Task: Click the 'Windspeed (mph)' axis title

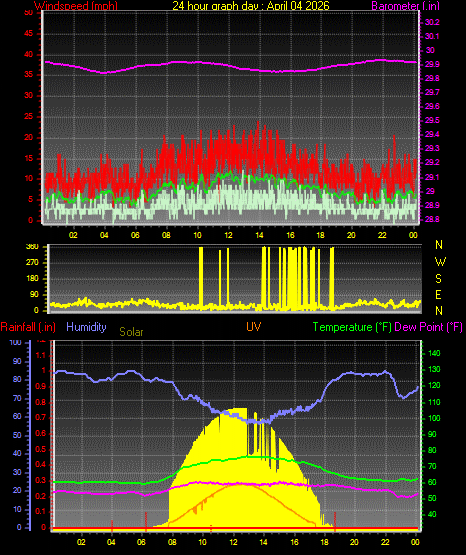Action: click(x=76, y=6)
